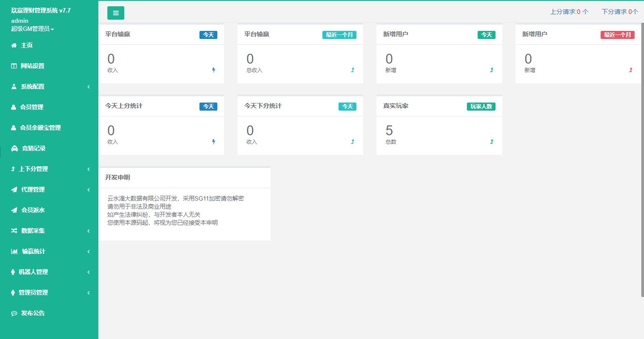Expand the 代理管理 submenu chevron
The image size is (644, 339).
(89, 189)
